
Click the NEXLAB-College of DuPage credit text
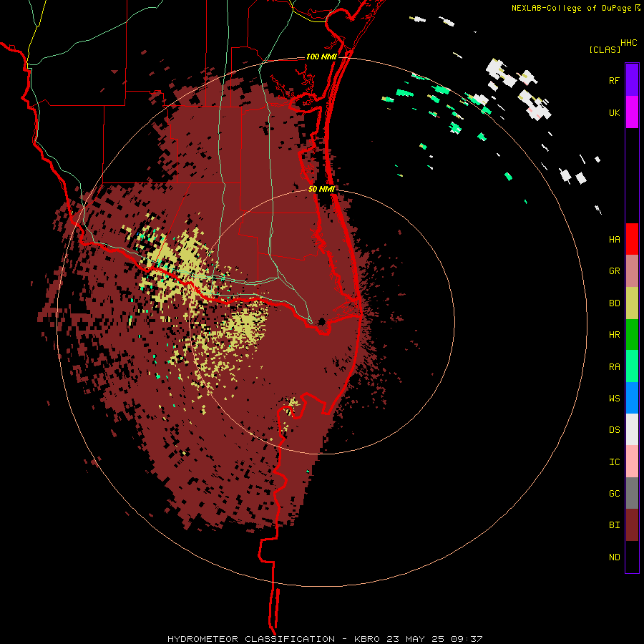[571, 8]
